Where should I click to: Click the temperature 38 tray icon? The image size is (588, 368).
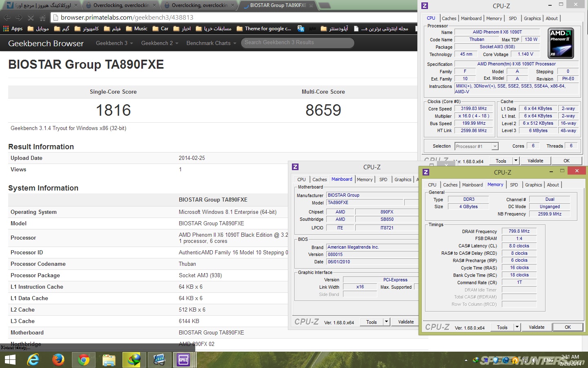(x=486, y=360)
